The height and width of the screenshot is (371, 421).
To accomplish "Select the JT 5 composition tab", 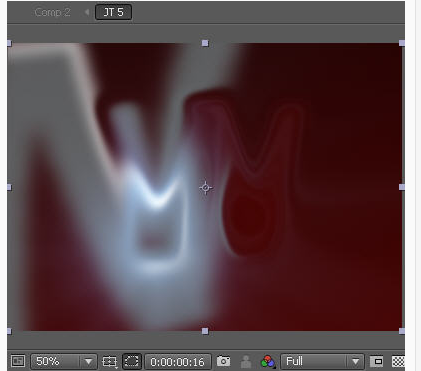I will [113, 12].
